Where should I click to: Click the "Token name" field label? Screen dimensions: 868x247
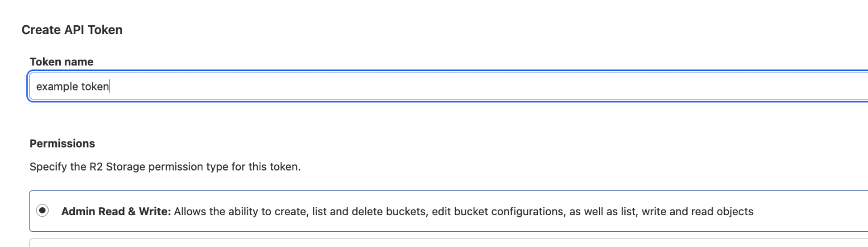click(61, 61)
